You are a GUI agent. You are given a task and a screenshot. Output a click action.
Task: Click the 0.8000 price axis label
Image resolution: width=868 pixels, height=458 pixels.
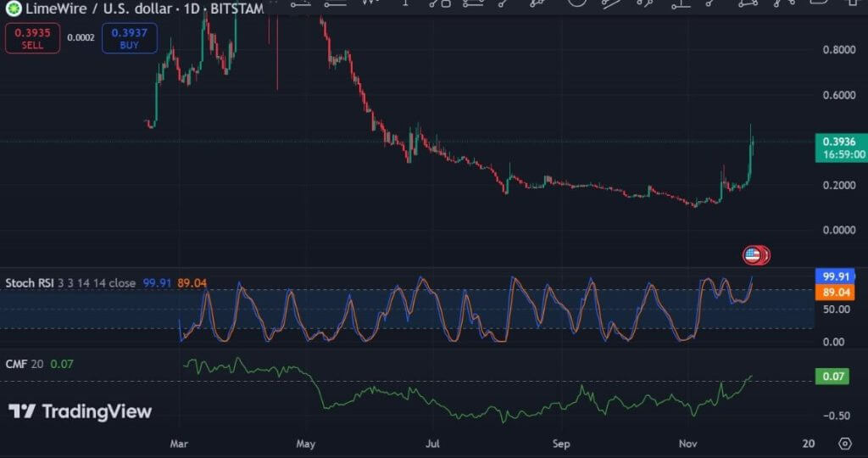(839, 50)
